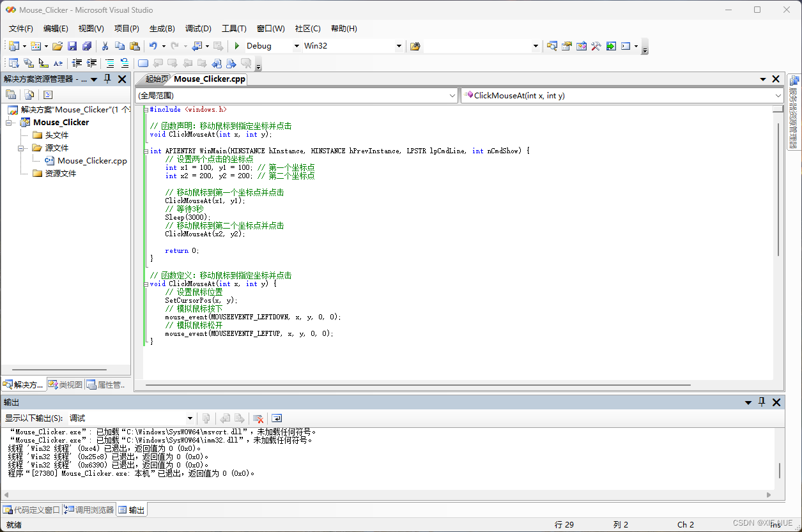Image resolution: width=802 pixels, height=532 pixels.
Task: Start debugging with the green play icon
Action: coord(236,46)
